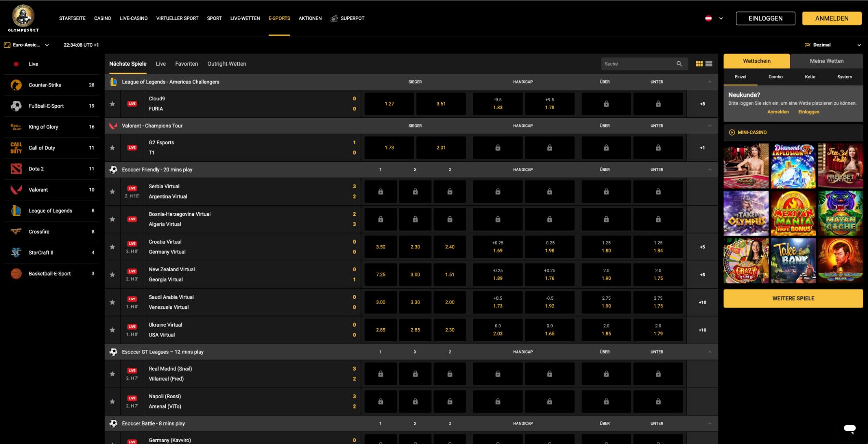Favorite the Cloud9 vs FURIA match

[112, 104]
